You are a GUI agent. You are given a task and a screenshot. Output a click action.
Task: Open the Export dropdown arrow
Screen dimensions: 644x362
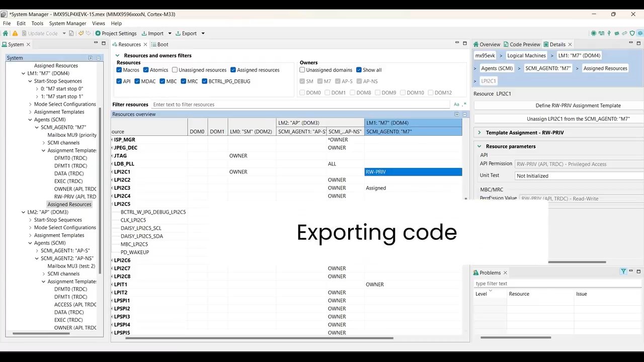tap(203, 33)
